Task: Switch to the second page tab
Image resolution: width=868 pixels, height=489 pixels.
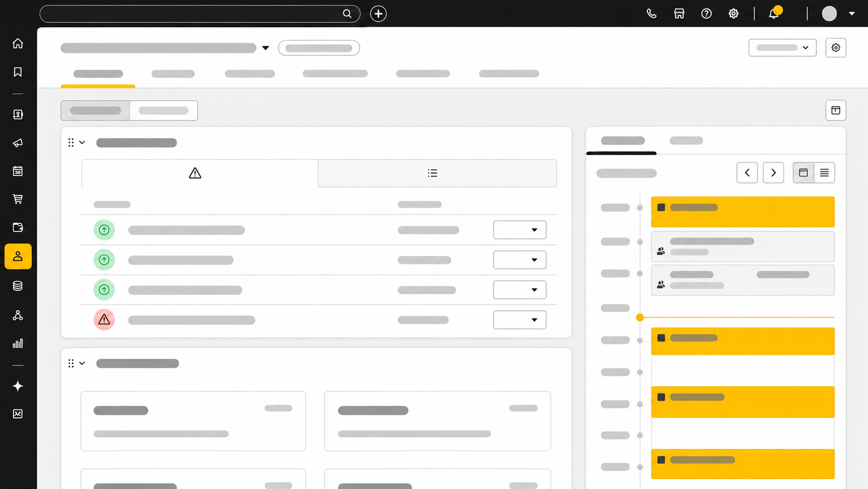Action: coord(173,74)
